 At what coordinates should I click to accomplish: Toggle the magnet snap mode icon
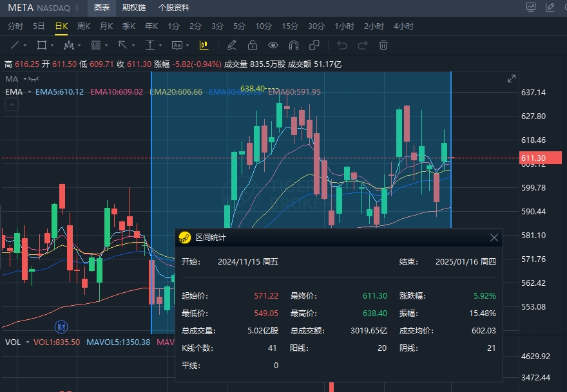(x=294, y=45)
